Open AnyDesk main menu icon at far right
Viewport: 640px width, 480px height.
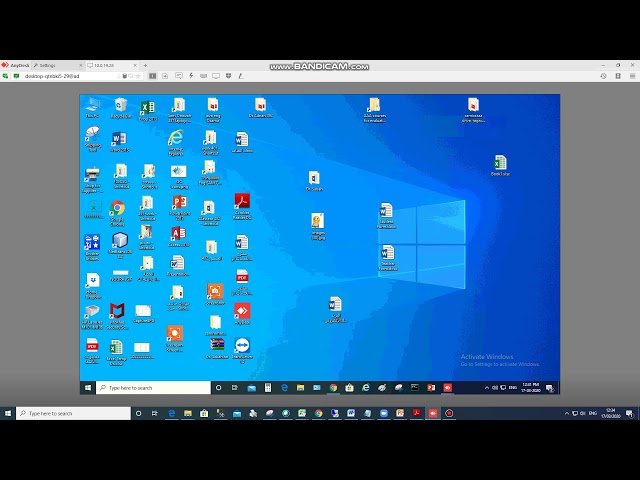tap(632, 76)
